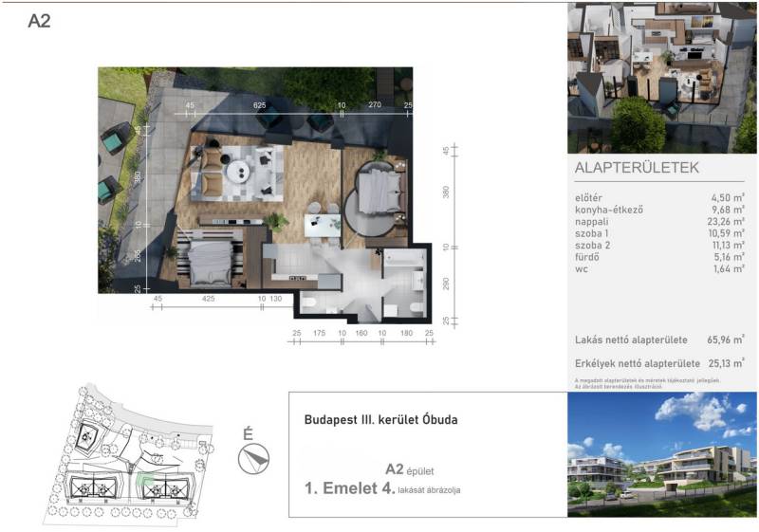Image resolution: width=759 pixels, height=532 pixels.
Task: Open the 3D interior render thumbnail
Action: tap(661, 78)
